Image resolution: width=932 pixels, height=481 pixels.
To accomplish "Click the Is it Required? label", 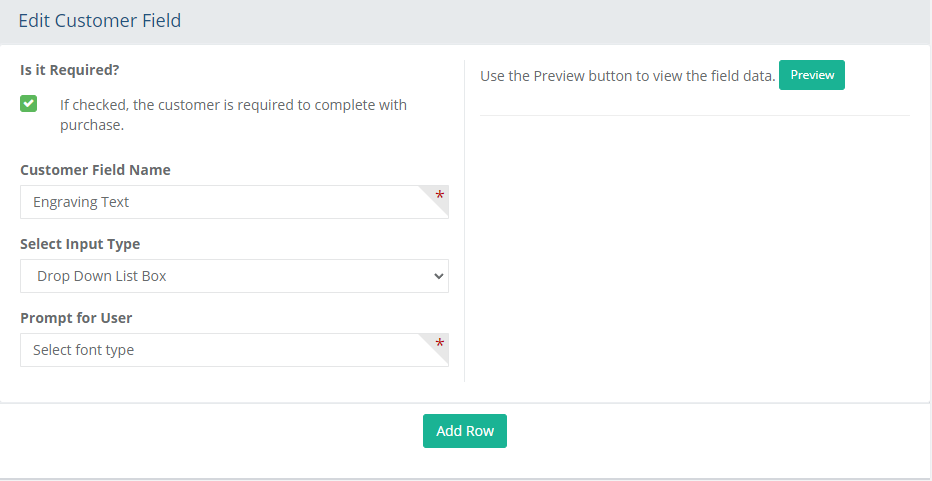I will point(70,70).
